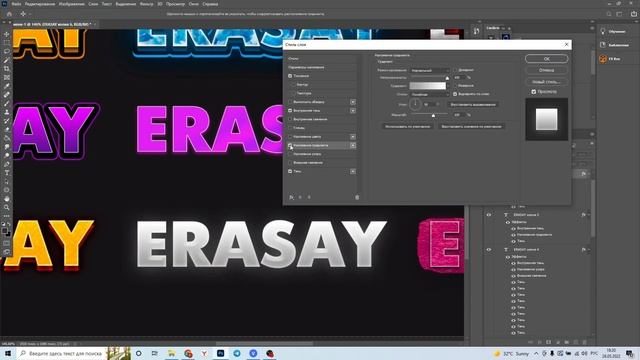Click Восстановить значения по умолчанию button
The image size is (640, 360).
tap(471, 127)
